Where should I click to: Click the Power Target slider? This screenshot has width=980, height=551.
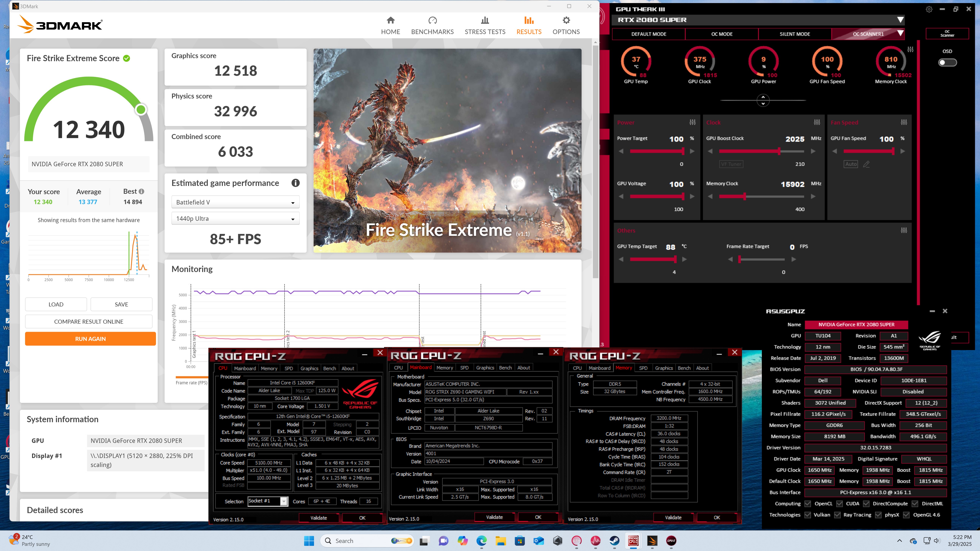[657, 151]
